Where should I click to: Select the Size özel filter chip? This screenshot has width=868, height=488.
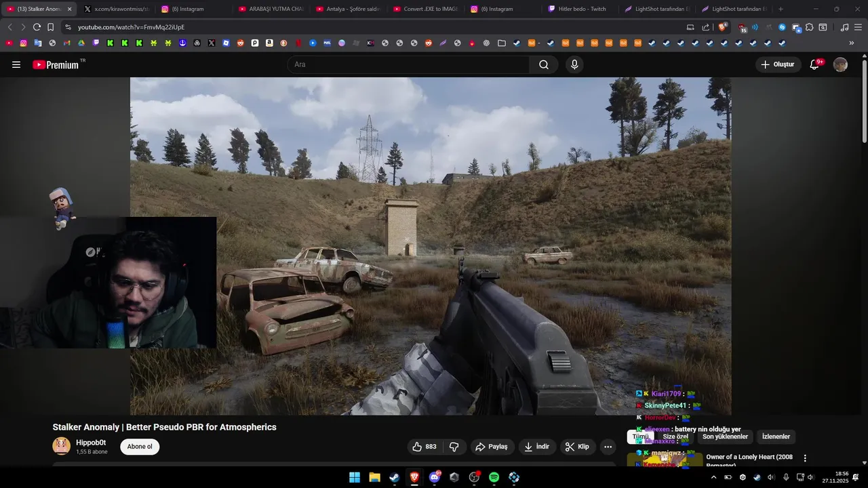tap(675, 436)
